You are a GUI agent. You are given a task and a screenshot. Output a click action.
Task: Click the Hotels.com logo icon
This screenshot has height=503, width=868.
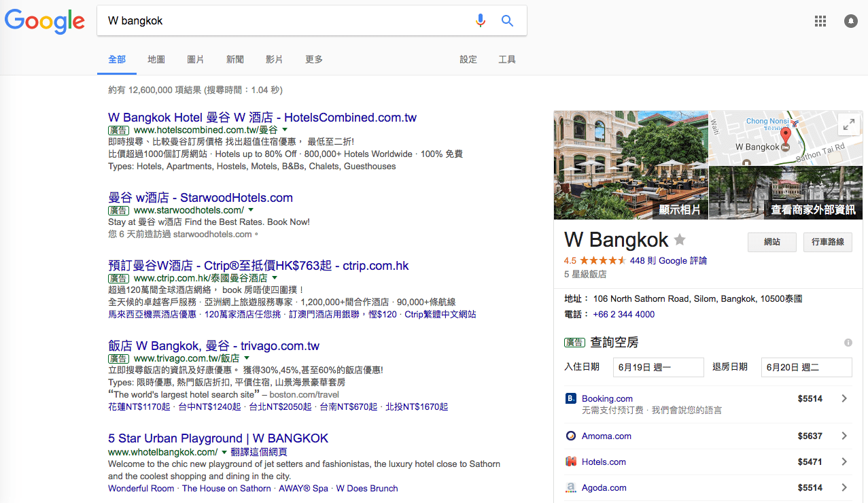(x=571, y=462)
